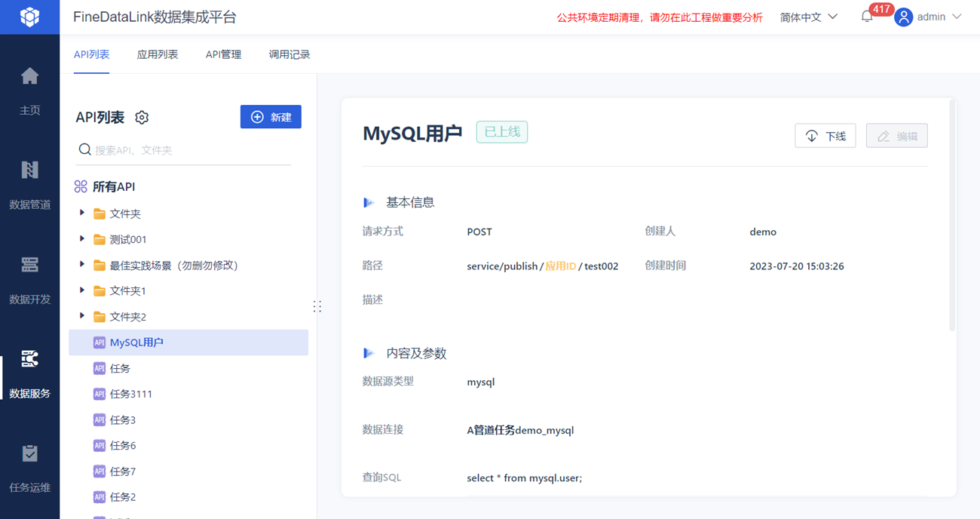The image size is (980, 519).
Task: Open the API列表 settings gear icon
Action: 142,117
